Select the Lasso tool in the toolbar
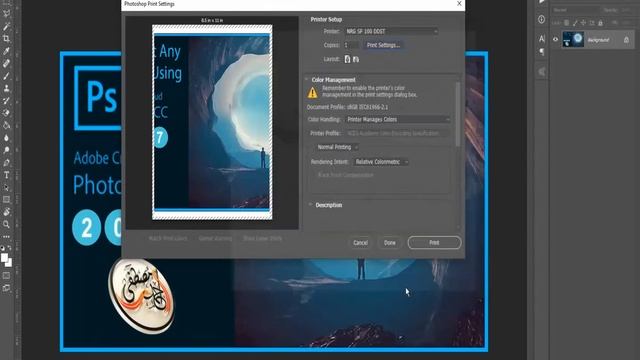Image resolution: width=640 pixels, height=360 pixels. (7, 13)
